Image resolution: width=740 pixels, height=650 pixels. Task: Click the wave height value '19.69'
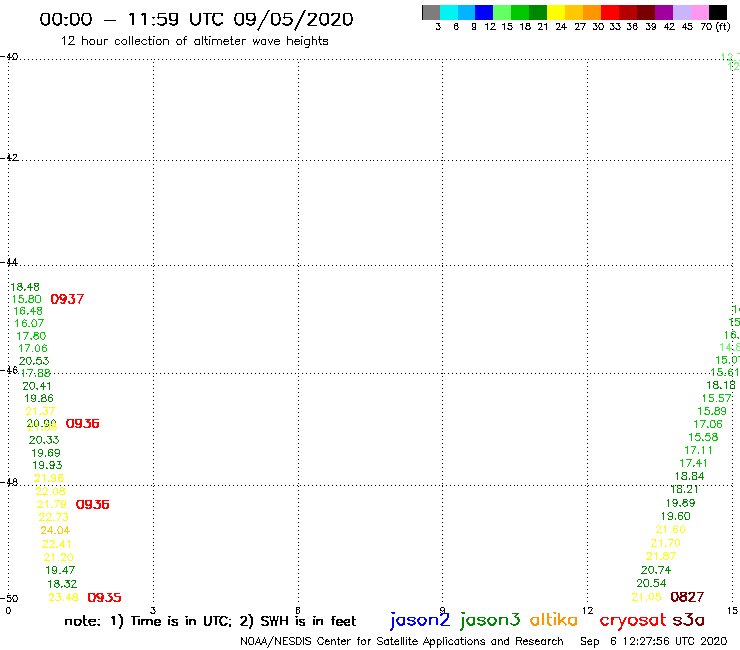(46, 453)
